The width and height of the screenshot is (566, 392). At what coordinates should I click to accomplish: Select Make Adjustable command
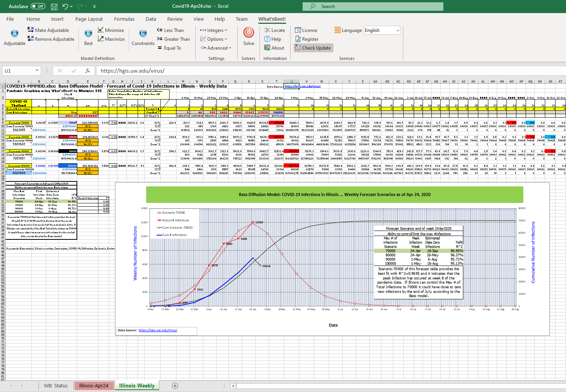(48, 30)
